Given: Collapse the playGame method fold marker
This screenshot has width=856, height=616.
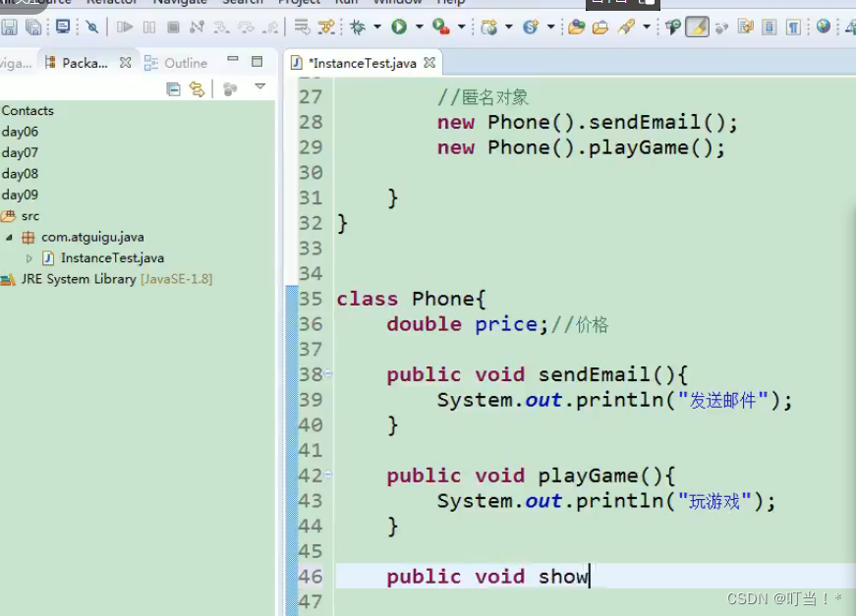Looking at the screenshot, I should pos(328,476).
